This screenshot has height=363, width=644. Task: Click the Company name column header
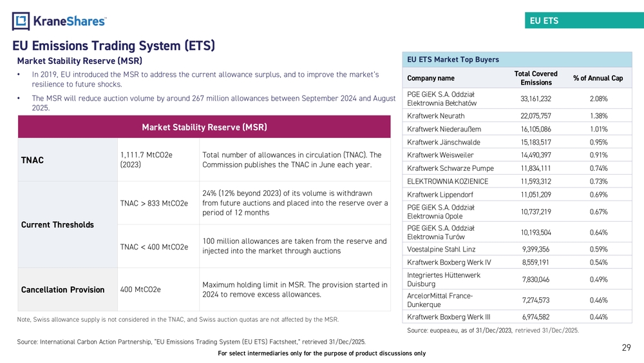(431, 79)
